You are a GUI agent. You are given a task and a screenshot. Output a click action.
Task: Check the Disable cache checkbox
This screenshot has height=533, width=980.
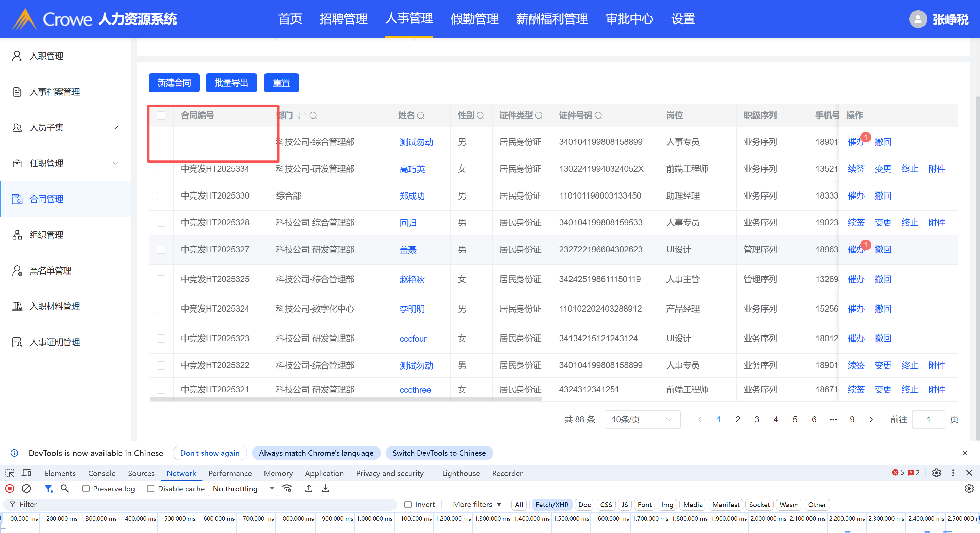pos(151,488)
